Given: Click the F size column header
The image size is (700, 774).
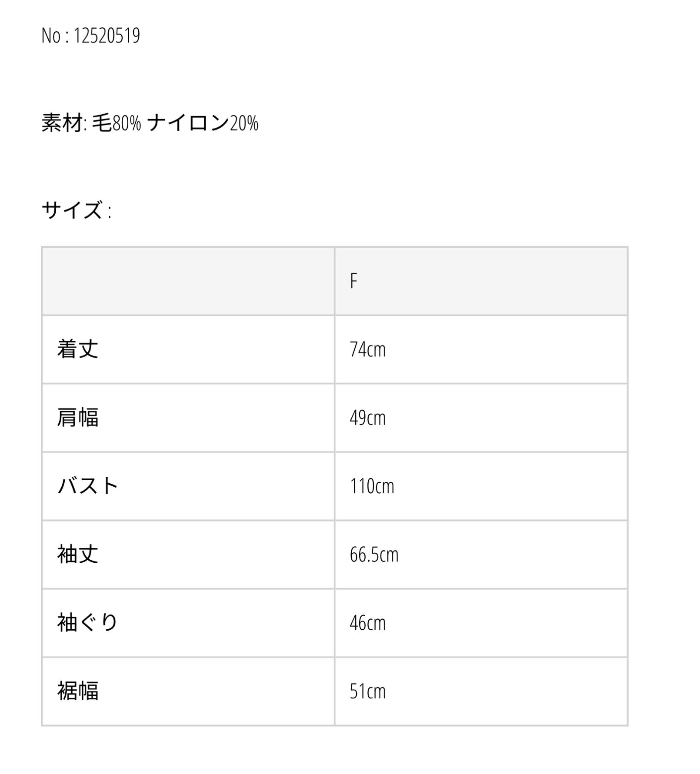Looking at the screenshot, I should pos(353,281).
